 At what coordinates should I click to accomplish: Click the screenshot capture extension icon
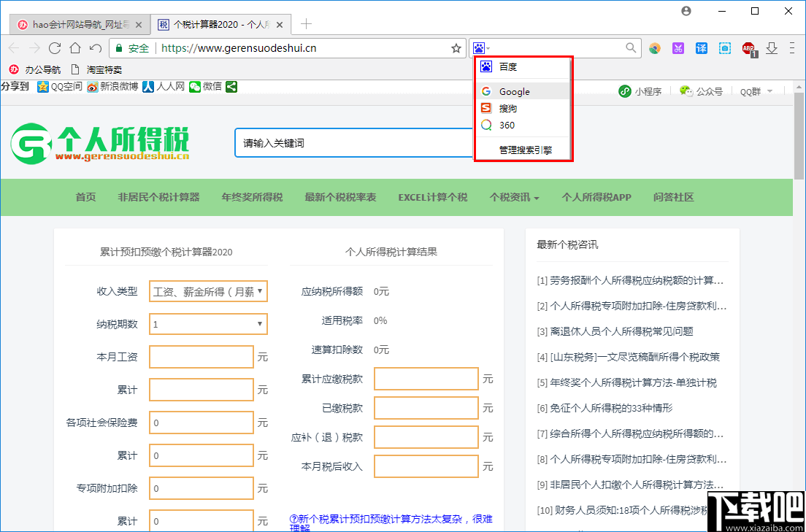[x=724, y=47]
